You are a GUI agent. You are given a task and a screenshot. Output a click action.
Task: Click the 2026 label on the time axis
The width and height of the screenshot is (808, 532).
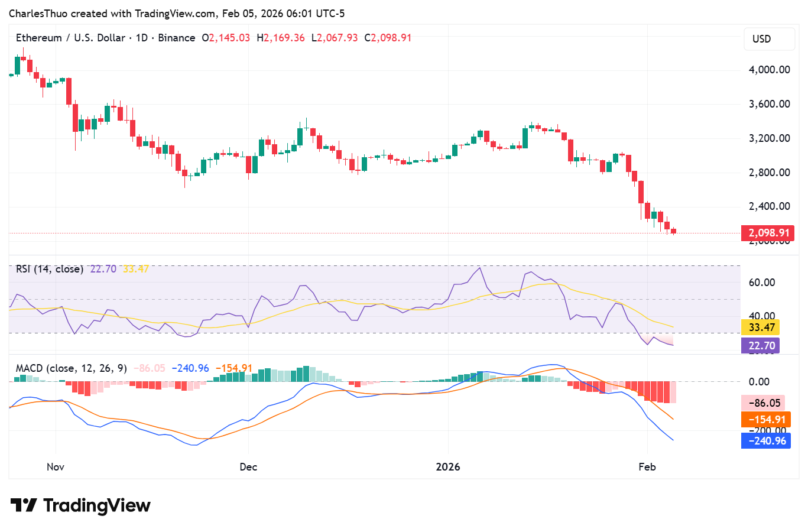(x=448, y=466)
